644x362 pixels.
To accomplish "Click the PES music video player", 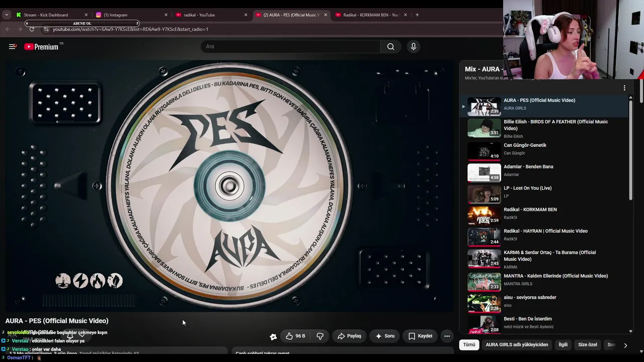I will click(229, 186).
